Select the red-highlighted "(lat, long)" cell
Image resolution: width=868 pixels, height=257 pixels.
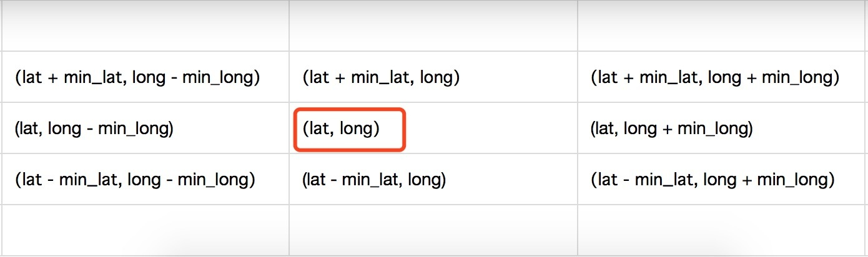(342, 129)
